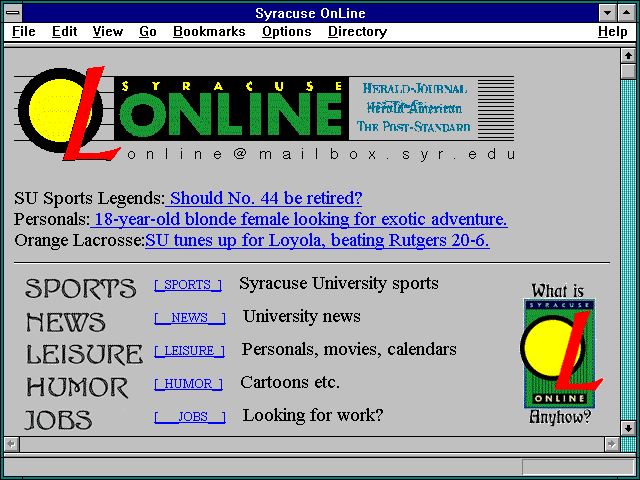Click the Herald-Journal newspaper name in banner
Screen dimensions: 640x480
pos(415,89)
